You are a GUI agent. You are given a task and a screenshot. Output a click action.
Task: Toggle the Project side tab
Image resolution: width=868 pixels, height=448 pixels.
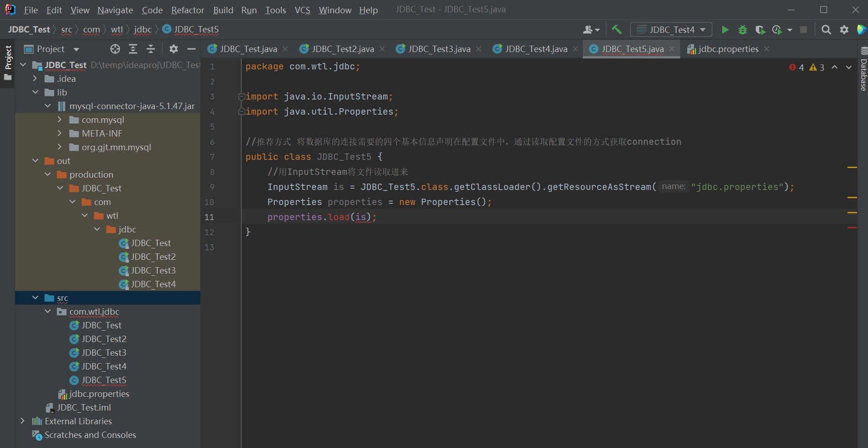[8, 63]
